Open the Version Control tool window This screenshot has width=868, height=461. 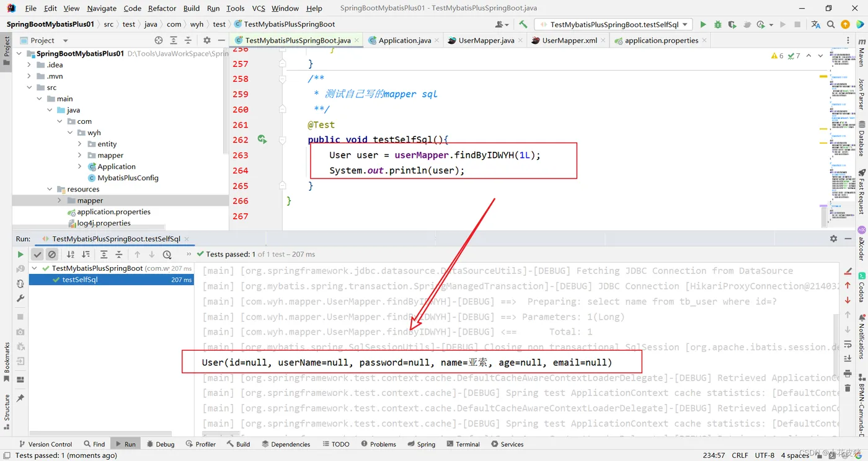(x=45, y=444)
